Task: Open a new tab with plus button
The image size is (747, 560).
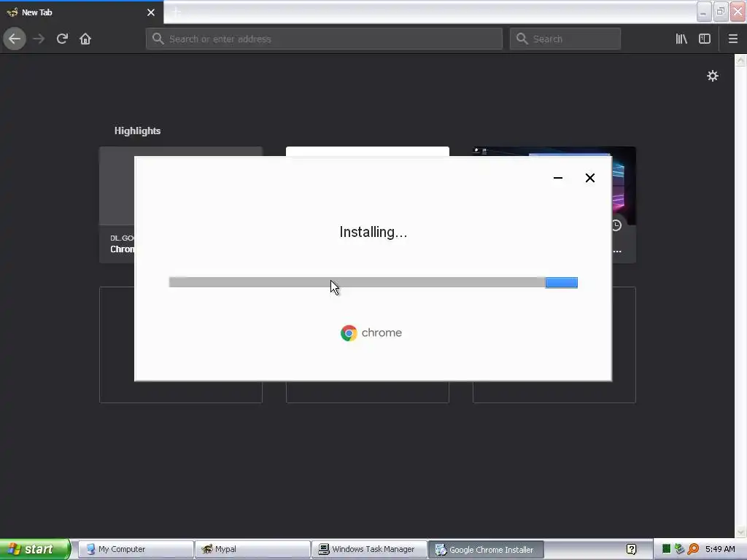Action: (176, 12)
